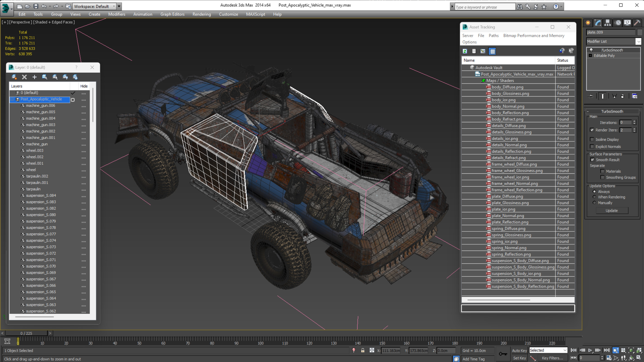
Task: Expand the Editable Poly modifier entry
Action: (590, 55)
